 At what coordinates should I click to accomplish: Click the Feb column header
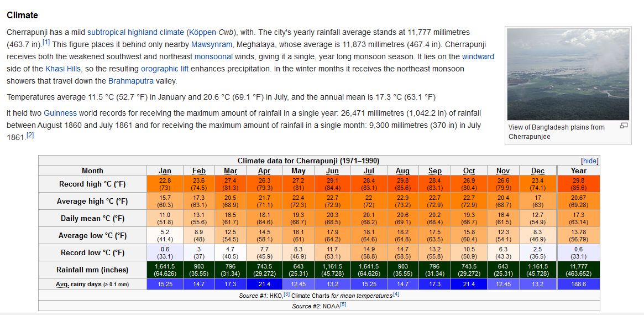click(199, 171)
